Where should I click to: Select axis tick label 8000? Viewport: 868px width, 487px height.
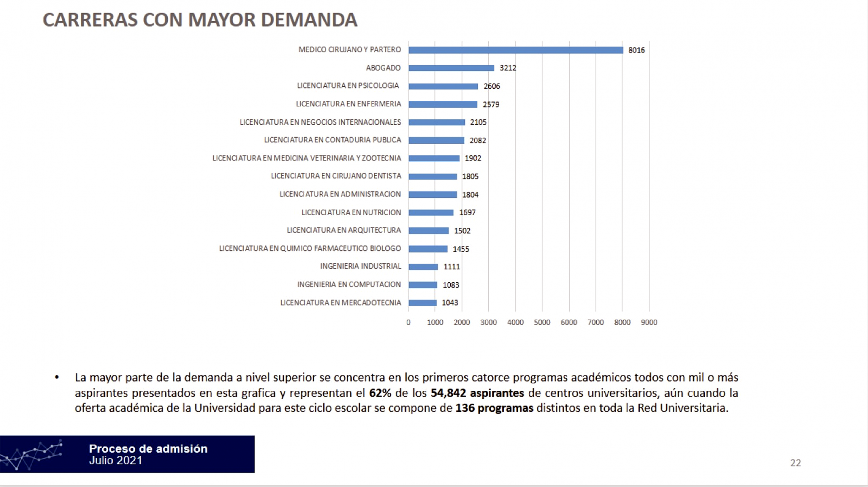[622, 323]
